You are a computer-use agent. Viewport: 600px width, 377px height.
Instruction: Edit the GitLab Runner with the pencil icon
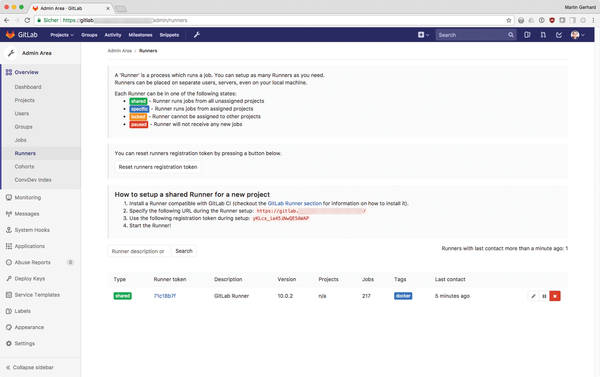point(533,296)
